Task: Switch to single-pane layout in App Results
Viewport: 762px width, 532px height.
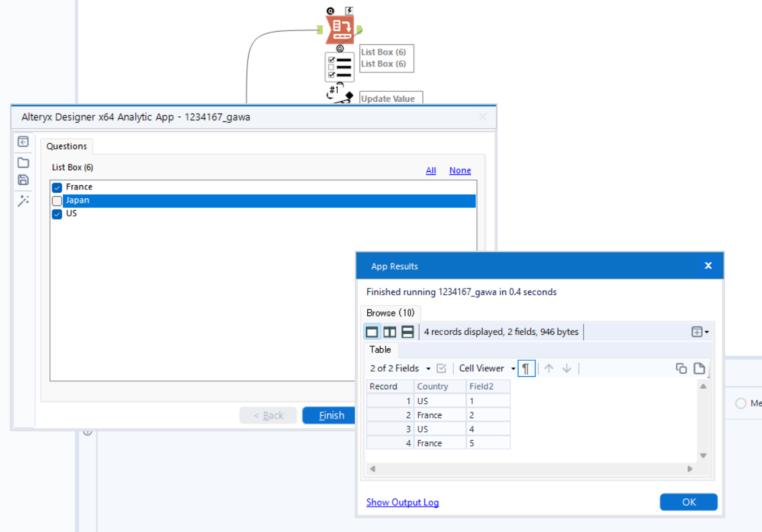Action: 372,332
